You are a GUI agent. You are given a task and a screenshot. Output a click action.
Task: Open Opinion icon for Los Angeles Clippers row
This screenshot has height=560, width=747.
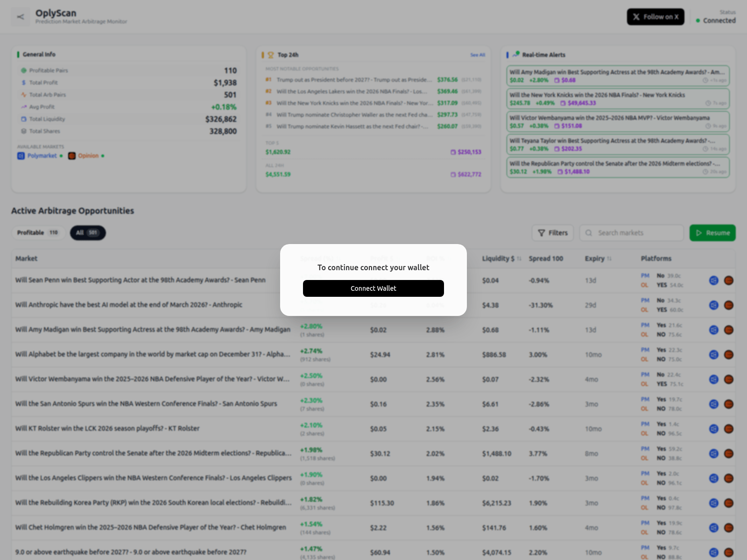tap(729, 478)
